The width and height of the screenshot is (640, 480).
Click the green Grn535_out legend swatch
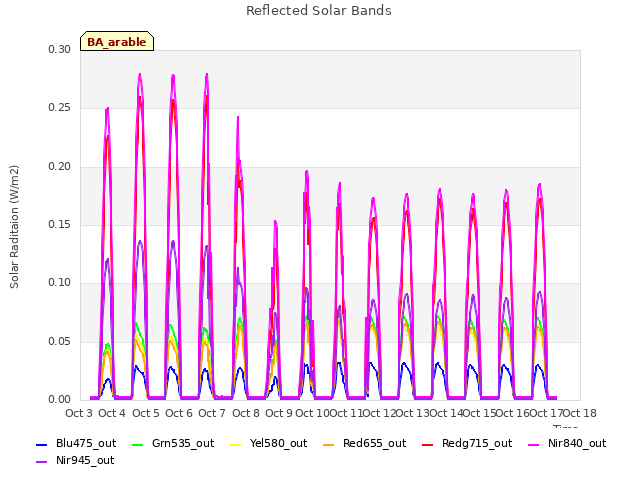138,444
